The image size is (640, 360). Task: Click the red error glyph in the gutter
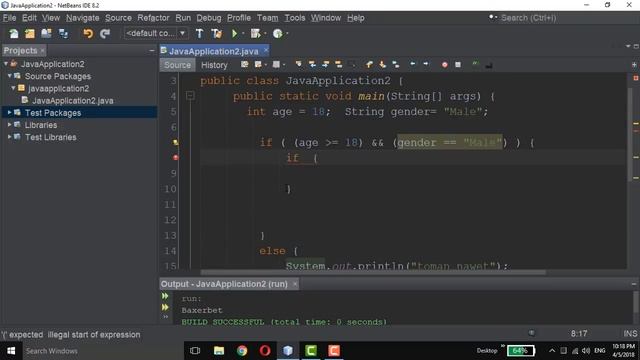[x=176, y=158]
